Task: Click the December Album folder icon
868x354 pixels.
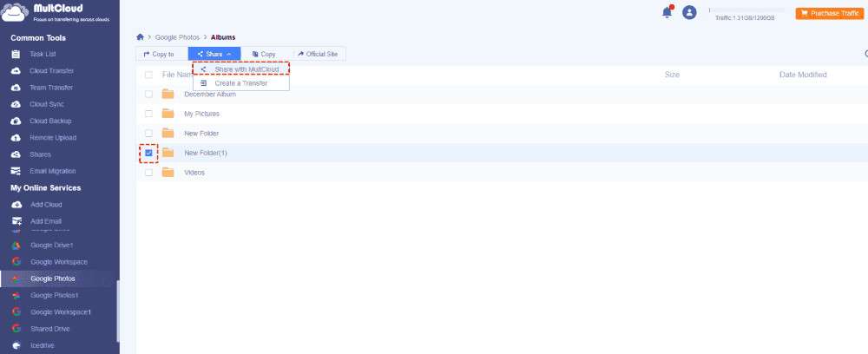Action: click(168, 94)
